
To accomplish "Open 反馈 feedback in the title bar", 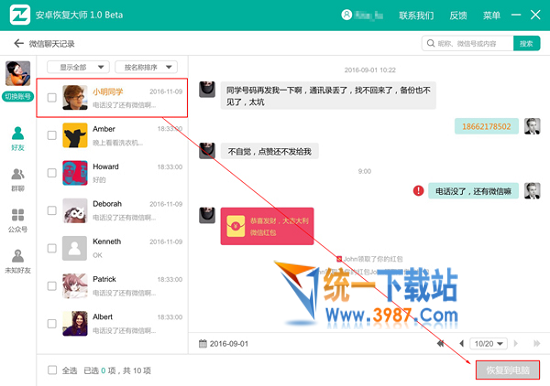I will coord(458,15).
